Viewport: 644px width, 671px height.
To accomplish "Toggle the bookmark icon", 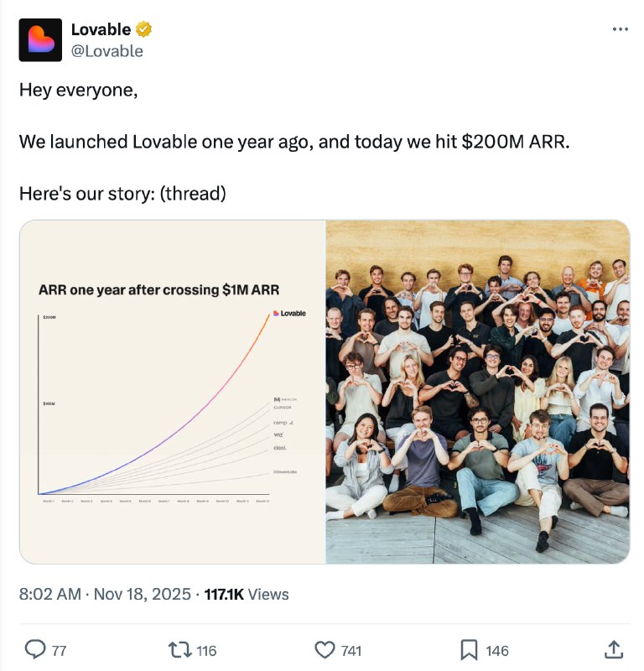I will (x=469, y=650).
